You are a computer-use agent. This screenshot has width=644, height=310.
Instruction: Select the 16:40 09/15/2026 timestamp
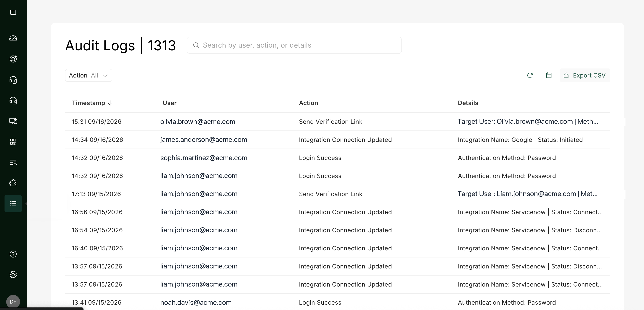coord(97,248)
